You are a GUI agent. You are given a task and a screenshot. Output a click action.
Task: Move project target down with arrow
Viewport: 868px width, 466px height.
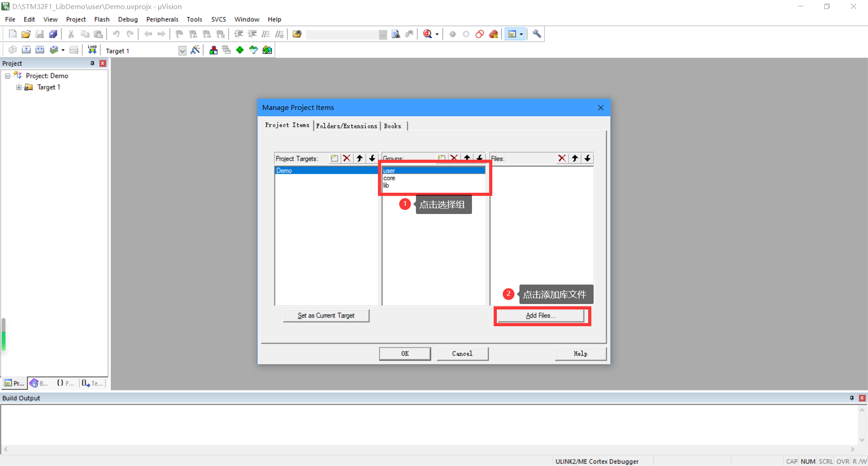coord(372,158)
